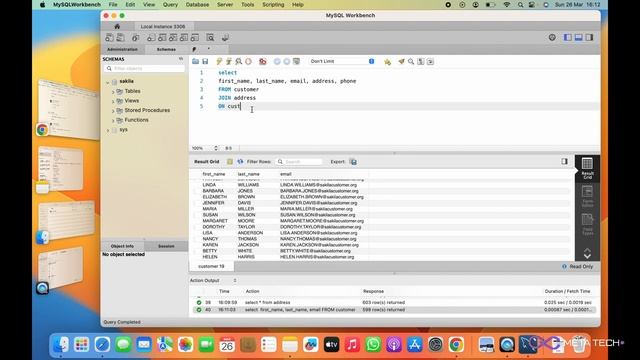This screenshot has width=640, height=360.
Task: Open the Don't Limit rows dropdown
Action: click(342, 61)
